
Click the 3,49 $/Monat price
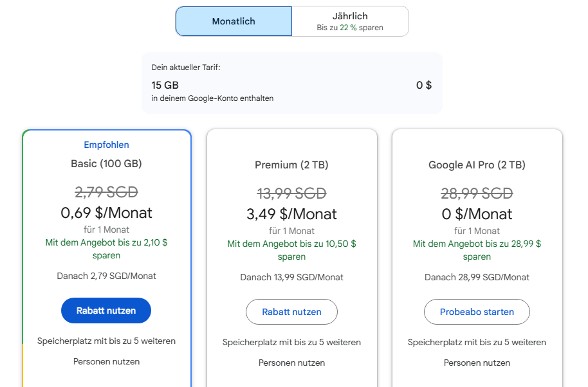point(291,214)
